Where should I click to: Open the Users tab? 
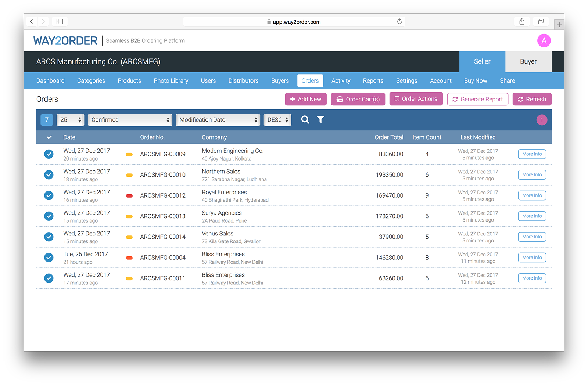(x=208, y=81)
